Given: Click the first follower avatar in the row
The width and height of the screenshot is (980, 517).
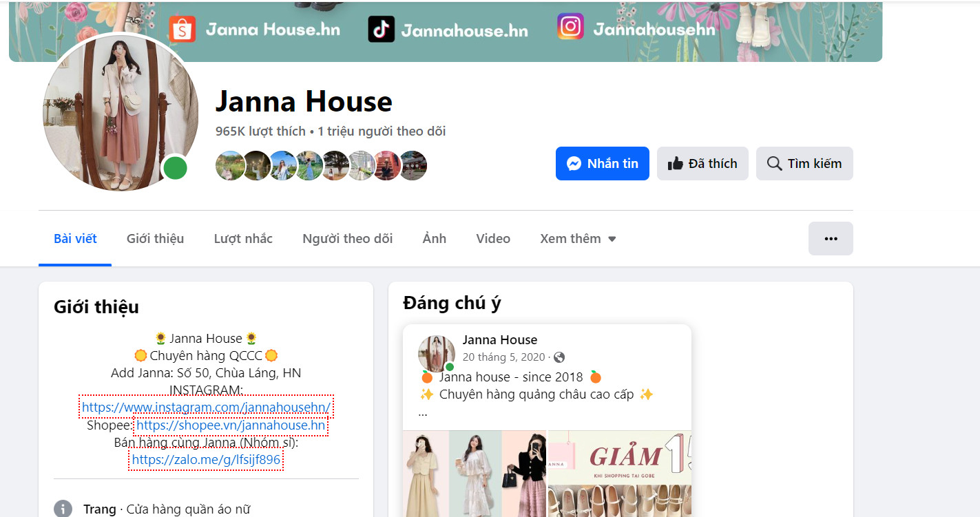Looking at the screenshot, I should click(229, 166).
